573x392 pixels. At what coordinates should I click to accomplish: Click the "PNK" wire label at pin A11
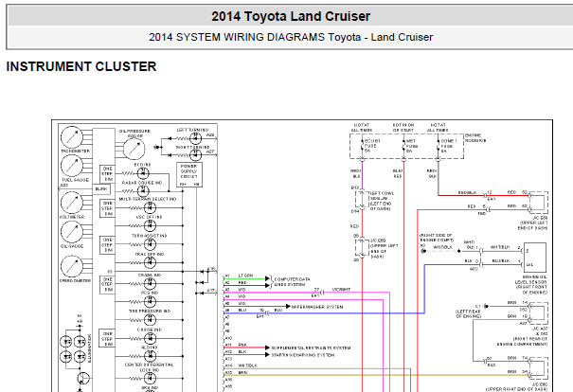coord(242,345)
